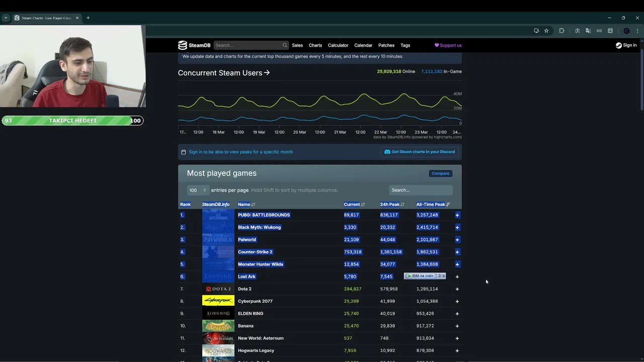Image resolution: width=644 pixels, height=362 pixels.
Task: Open the Chrome three-dot menu
Action: [x=637, y=31]
